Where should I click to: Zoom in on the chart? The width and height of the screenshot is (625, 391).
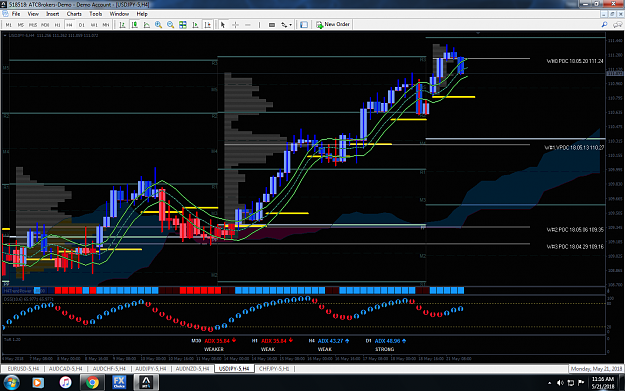(159, 25)
